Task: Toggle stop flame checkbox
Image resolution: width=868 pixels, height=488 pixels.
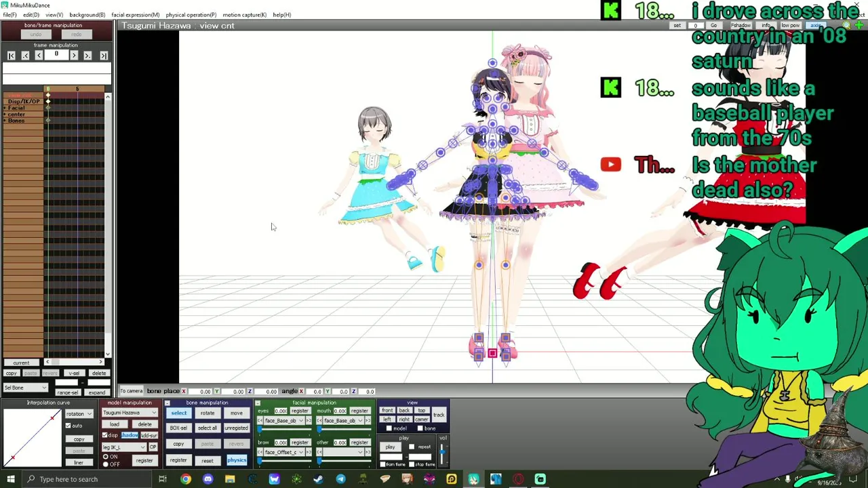Action: 411,464
